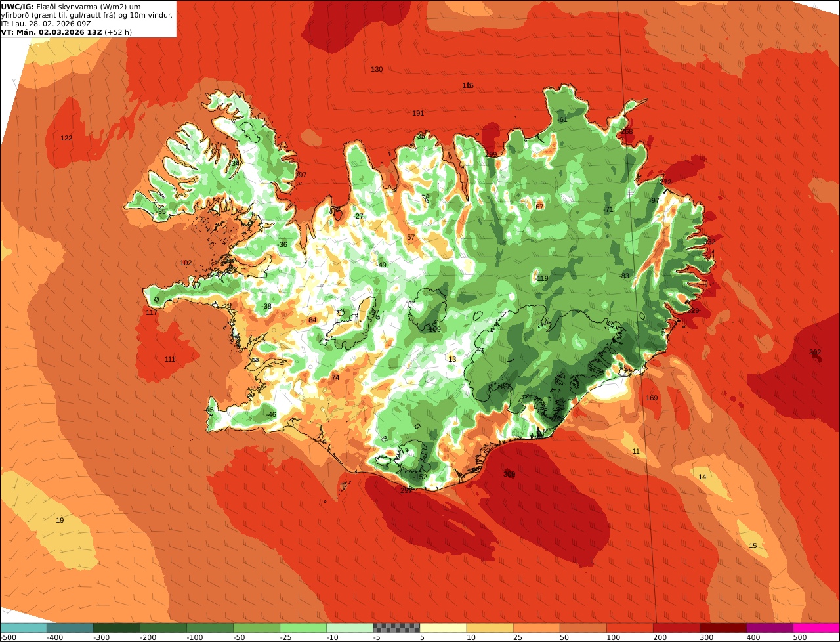Click the magenta legend swatch above 500
The height and width of the screenshot is (642, 840).
click(x=816, y=628)
